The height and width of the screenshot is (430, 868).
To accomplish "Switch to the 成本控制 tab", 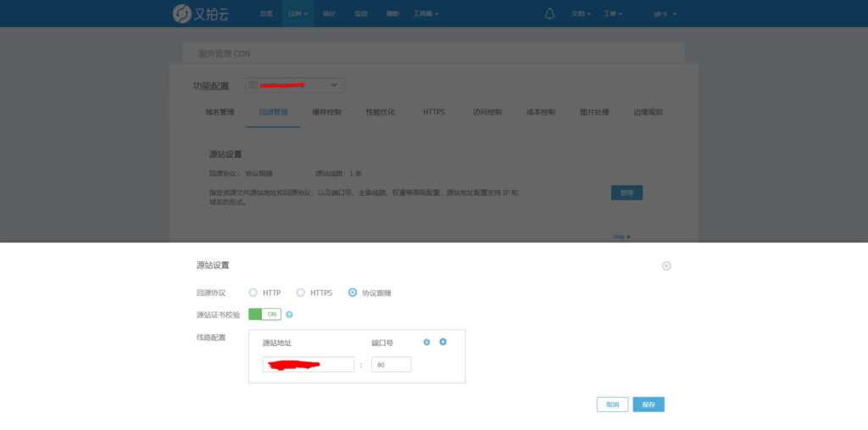I will coord(541,112).
